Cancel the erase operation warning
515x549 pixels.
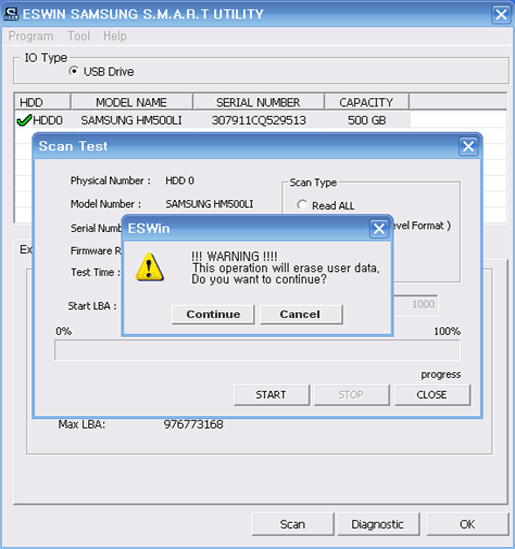301,314
